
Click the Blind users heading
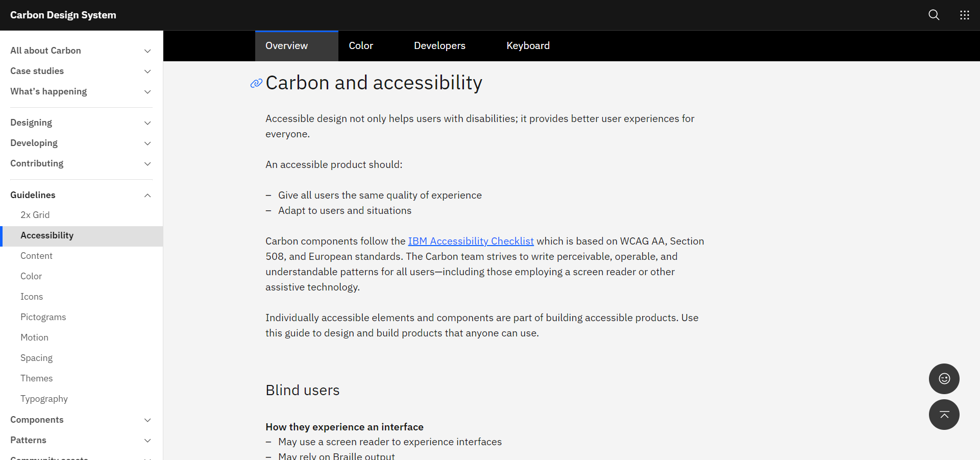click(303, 390)
